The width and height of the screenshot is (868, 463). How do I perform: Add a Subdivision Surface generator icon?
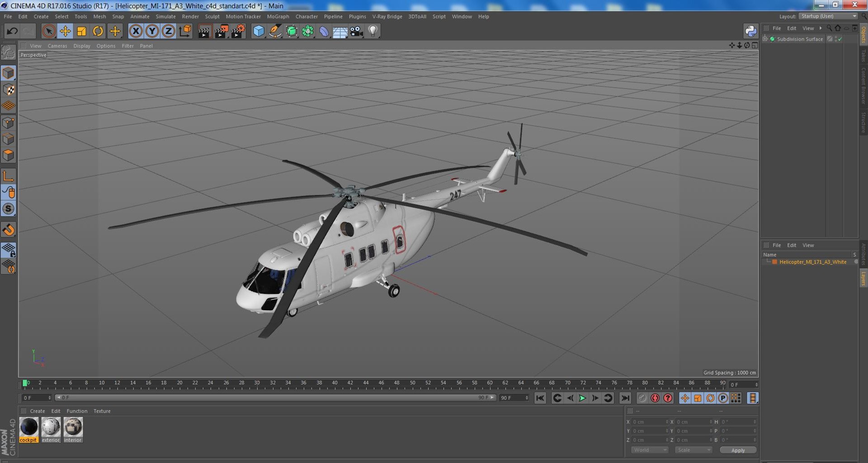pyautogui.click(x=292, y=31)
